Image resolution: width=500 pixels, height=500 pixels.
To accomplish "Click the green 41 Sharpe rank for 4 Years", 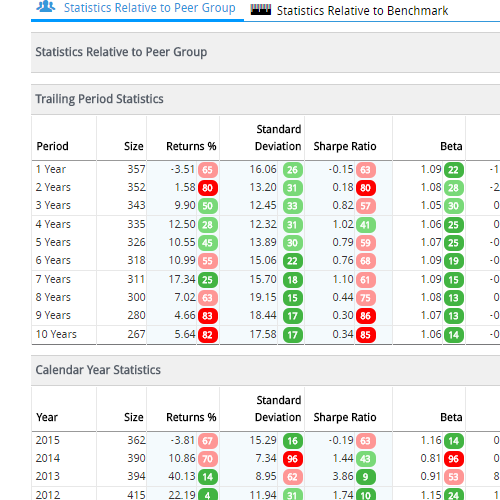I will click(366, 225).
